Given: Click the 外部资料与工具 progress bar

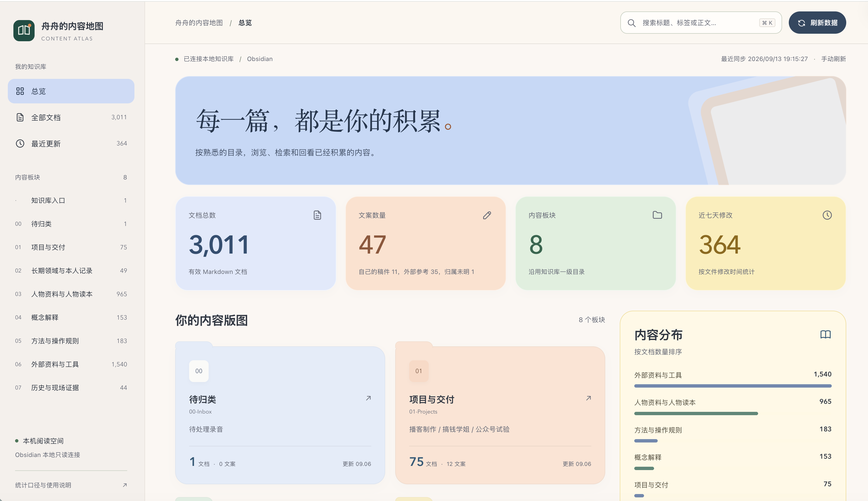Looking at the screenshot, I should click(x=733, y=386).
